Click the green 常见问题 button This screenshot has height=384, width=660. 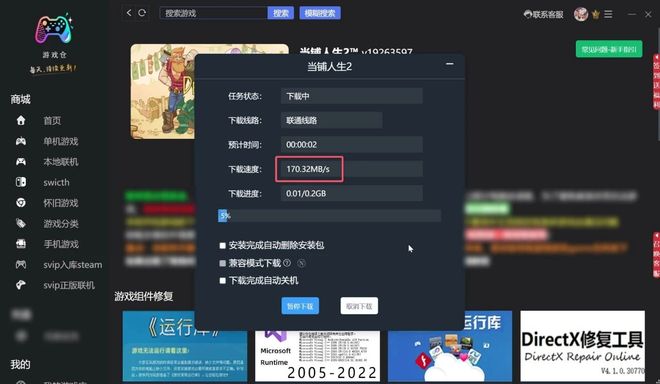(609, 49)
